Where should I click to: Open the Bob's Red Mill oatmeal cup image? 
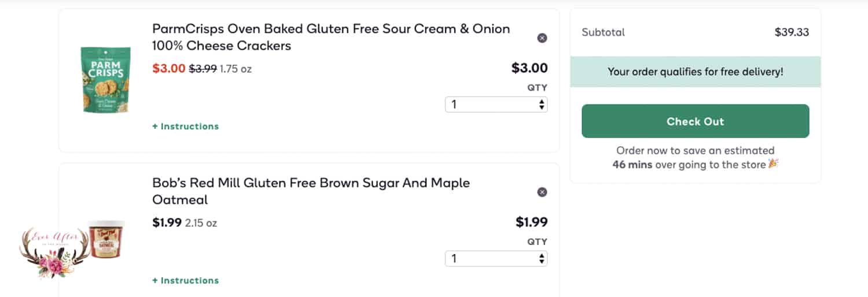click(106, 239)
